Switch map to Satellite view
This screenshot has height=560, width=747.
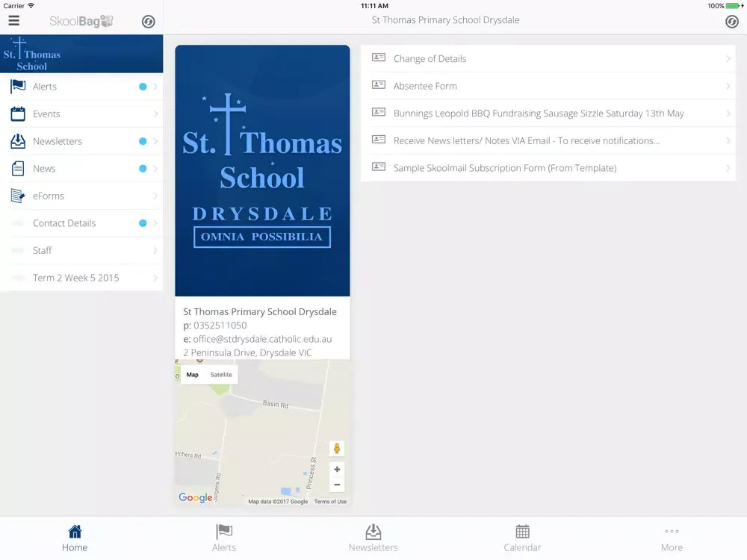click(221, 375)
